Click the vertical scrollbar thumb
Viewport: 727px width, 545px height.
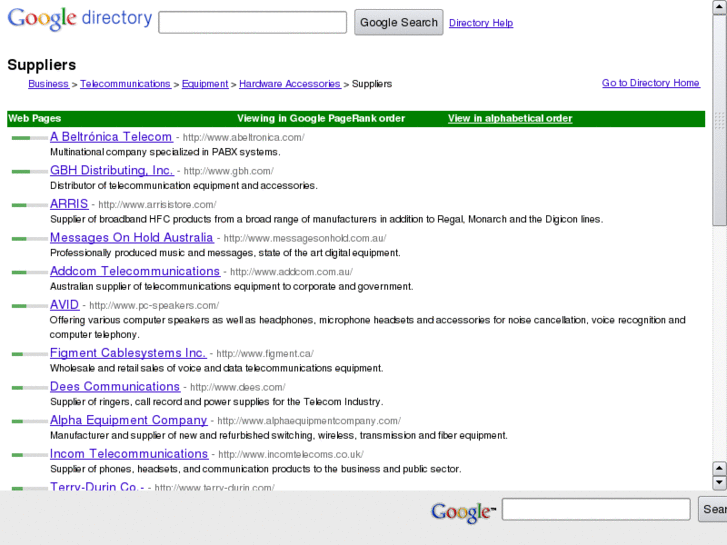(x=719, y=121)
